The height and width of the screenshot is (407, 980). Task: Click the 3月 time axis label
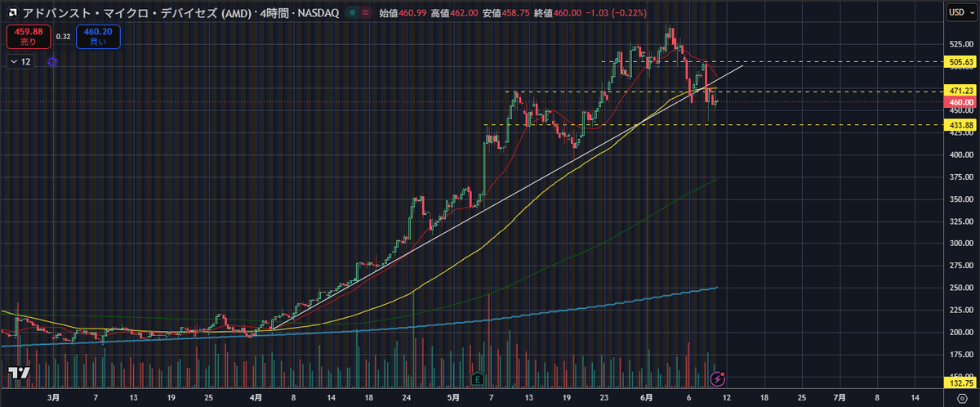(x=53, y=397)
